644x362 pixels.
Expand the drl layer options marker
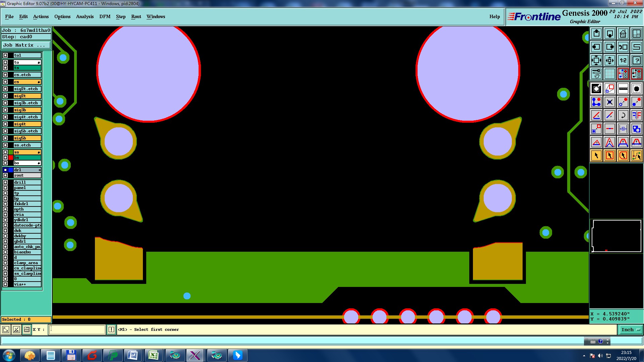coord(40,170)
